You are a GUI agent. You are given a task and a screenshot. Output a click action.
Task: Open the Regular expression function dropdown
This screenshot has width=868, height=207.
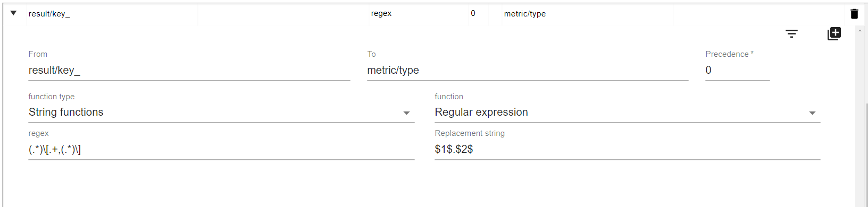tap(627, 113)
